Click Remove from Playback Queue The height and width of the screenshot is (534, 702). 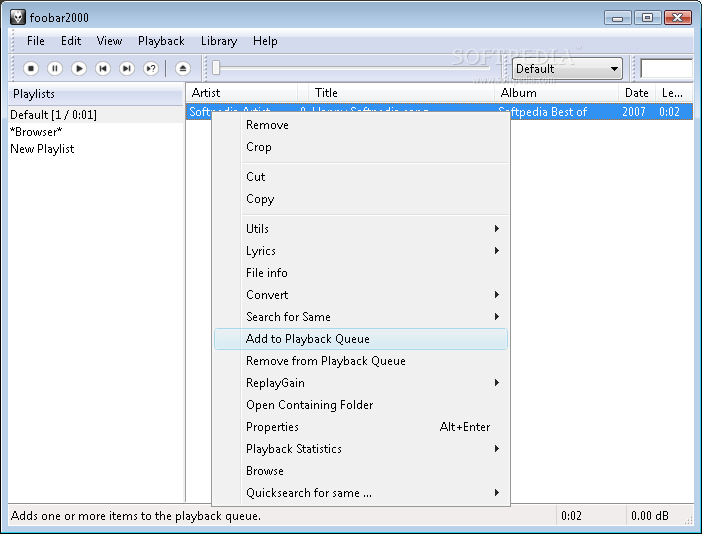(361, 361)
